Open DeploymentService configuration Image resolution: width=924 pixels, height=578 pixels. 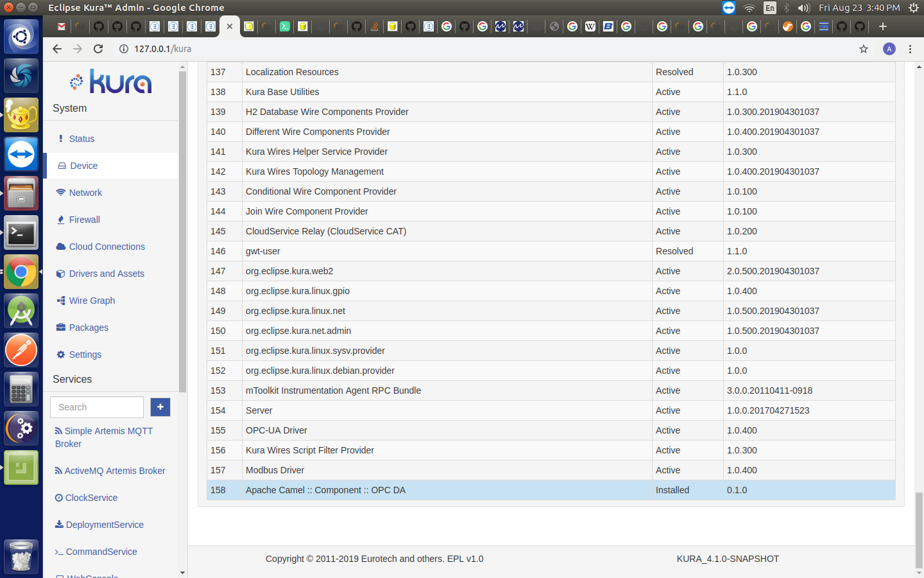(99, 525)
